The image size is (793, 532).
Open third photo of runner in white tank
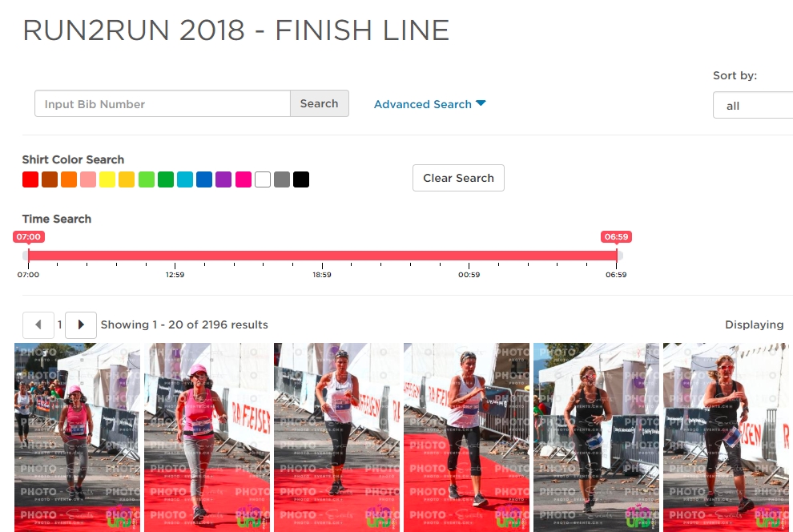point(336,437)
